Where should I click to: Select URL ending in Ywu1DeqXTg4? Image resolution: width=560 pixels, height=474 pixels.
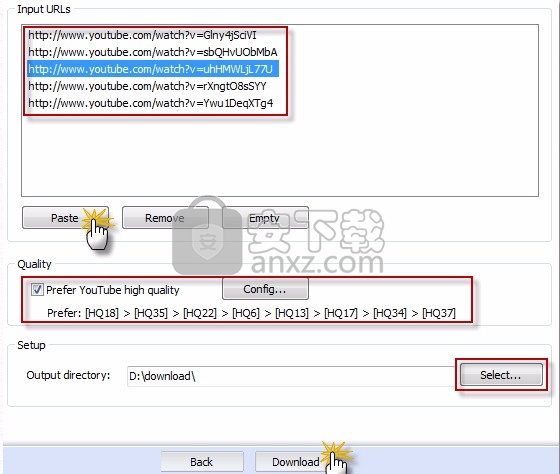coord(151,103)
